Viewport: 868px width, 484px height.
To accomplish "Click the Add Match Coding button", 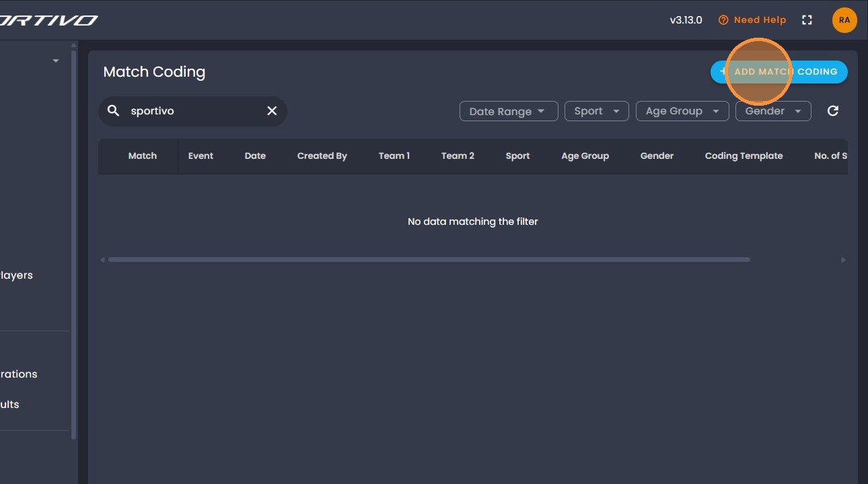I will 779,72.
